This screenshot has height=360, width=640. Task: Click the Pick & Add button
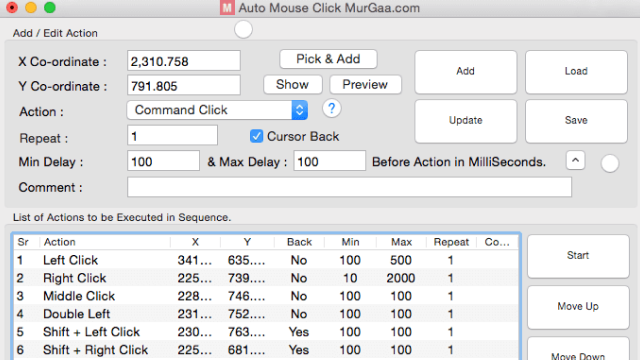[x=328, y=59]
